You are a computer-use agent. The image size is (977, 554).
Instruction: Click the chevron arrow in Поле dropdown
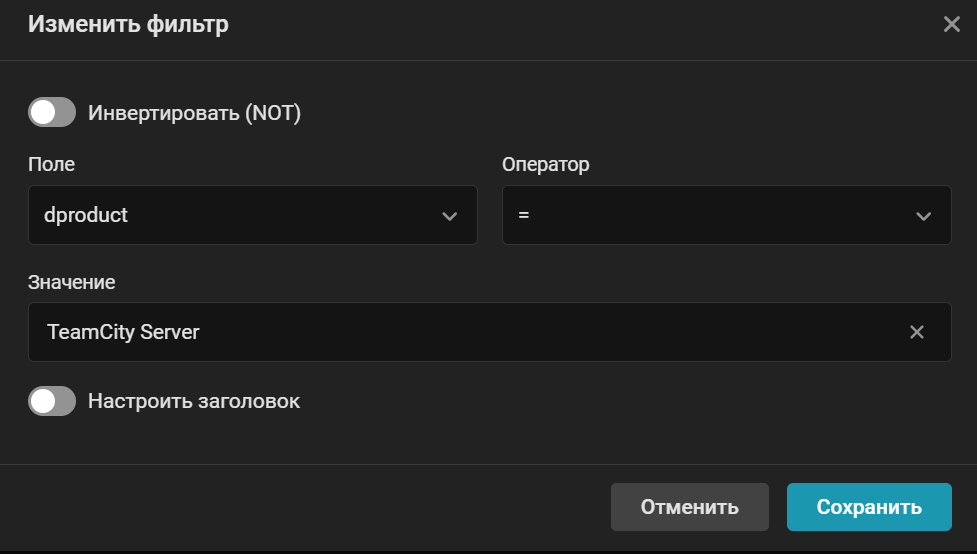click(x=450, y=216)
